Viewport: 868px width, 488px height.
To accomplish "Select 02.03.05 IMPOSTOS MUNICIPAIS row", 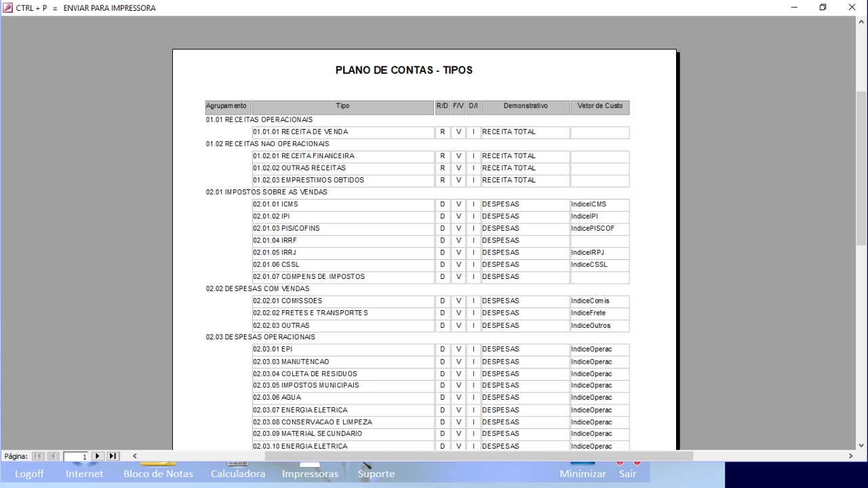I will [441, 386].
